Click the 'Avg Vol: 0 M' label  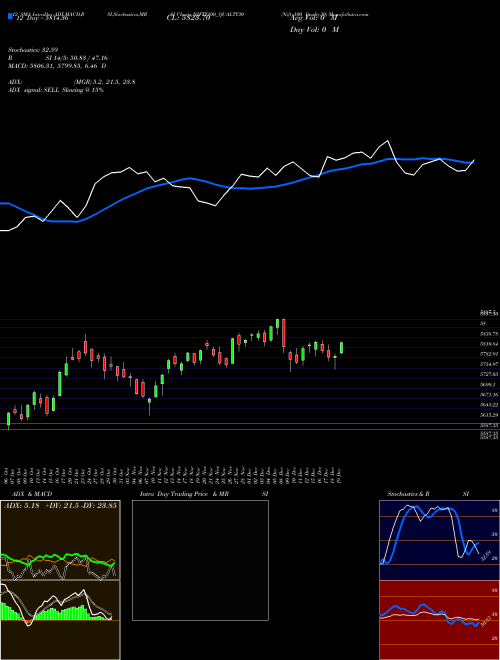[x=313, y=19]
